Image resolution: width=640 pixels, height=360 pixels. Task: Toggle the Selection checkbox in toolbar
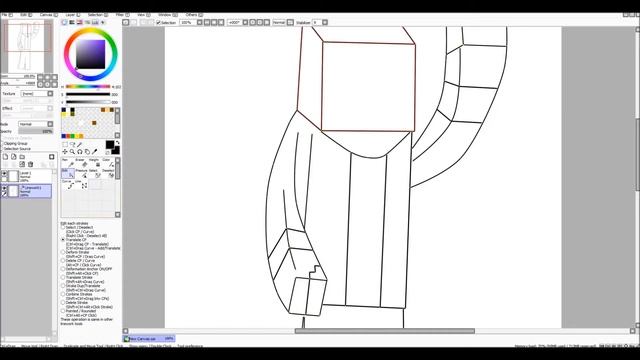(x=158, y=22)
